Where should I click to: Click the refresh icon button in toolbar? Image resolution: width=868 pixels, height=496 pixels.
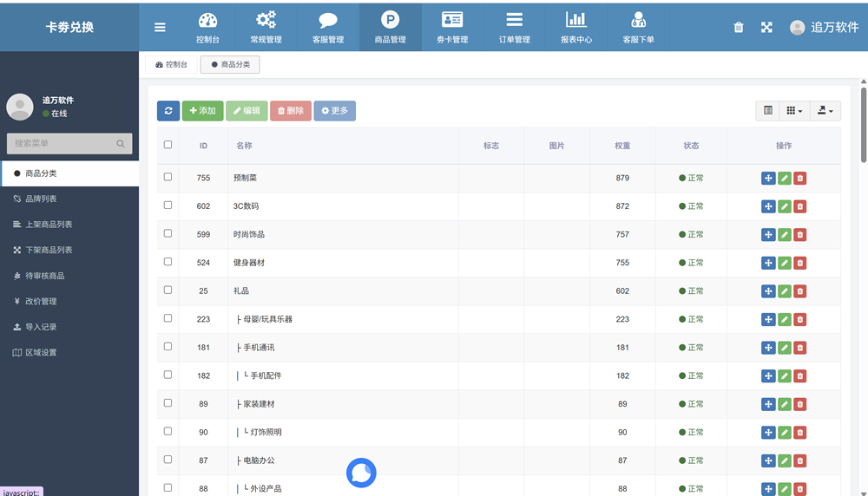click(168, 111)
